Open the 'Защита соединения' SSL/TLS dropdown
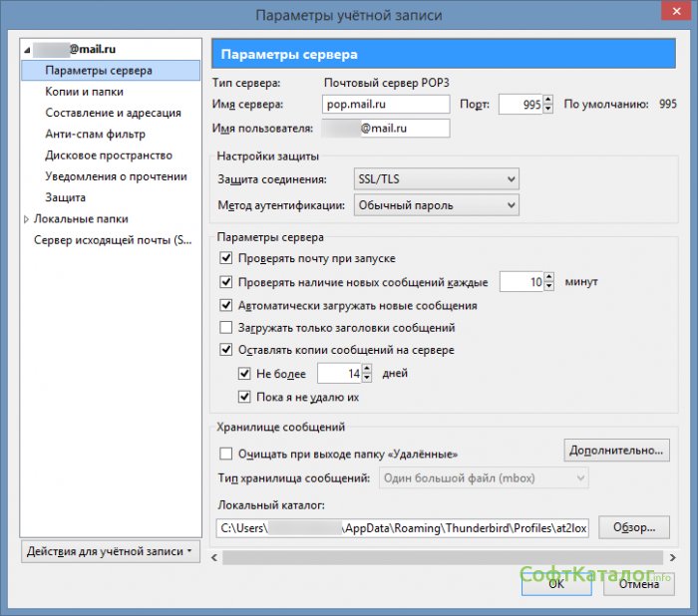698x616 pixels. (436, 178)
